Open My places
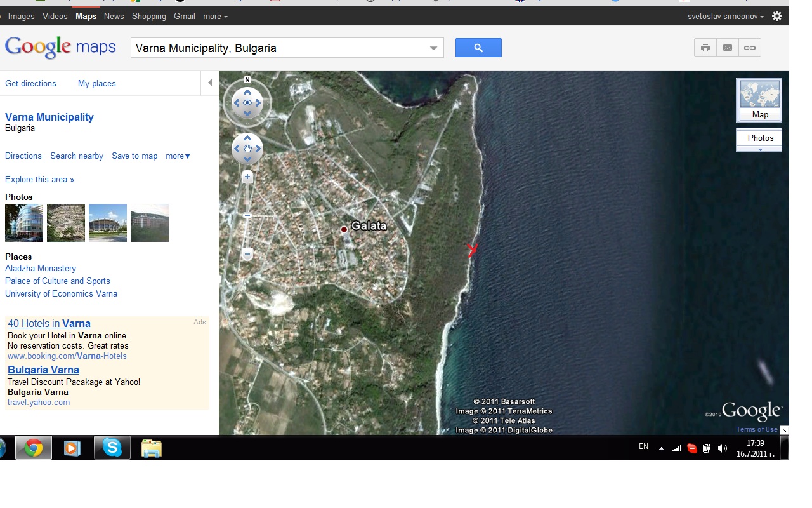 click(x=97, y=83)
